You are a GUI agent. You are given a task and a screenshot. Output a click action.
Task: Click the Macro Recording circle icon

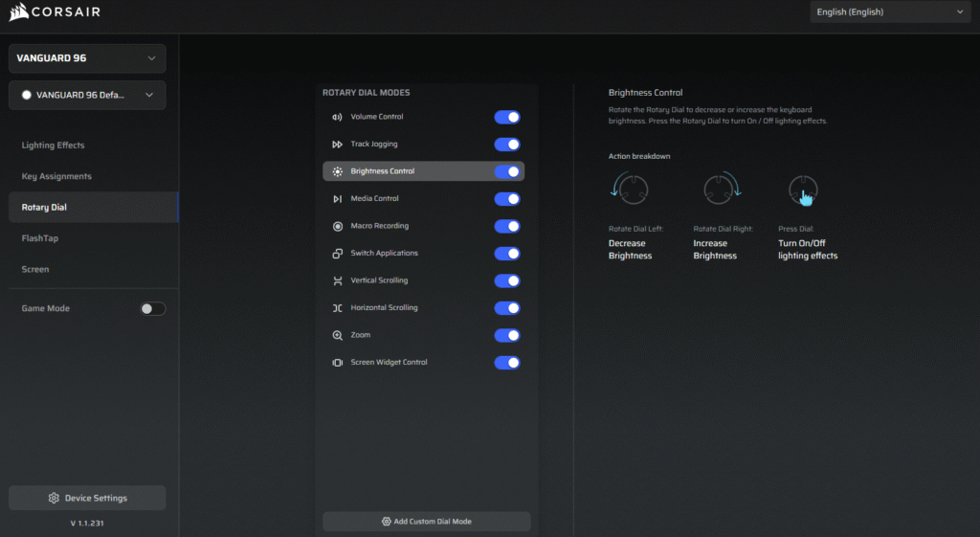pos(337,227)
